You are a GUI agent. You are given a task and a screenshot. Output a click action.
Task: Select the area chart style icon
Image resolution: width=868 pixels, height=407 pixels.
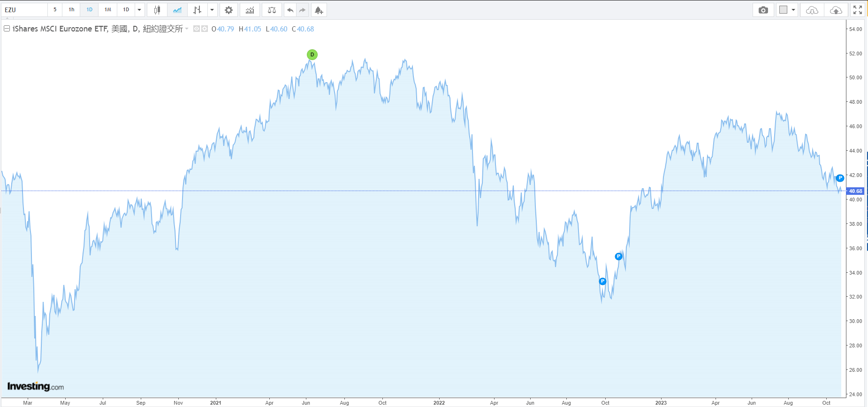177,10
